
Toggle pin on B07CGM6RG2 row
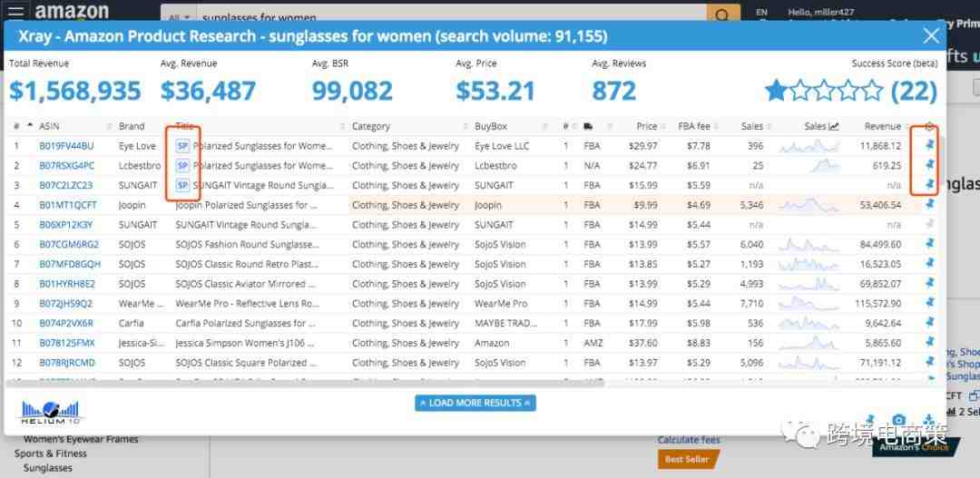point(929,244)
